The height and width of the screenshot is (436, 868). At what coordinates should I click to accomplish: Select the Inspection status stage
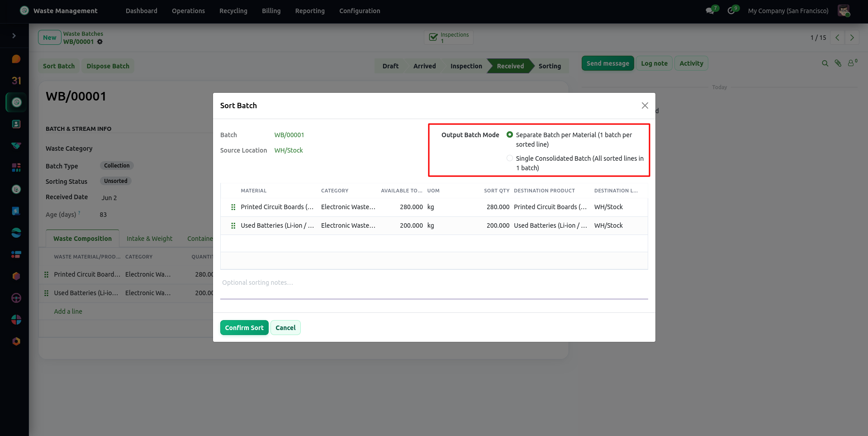[x=466, y=66]
